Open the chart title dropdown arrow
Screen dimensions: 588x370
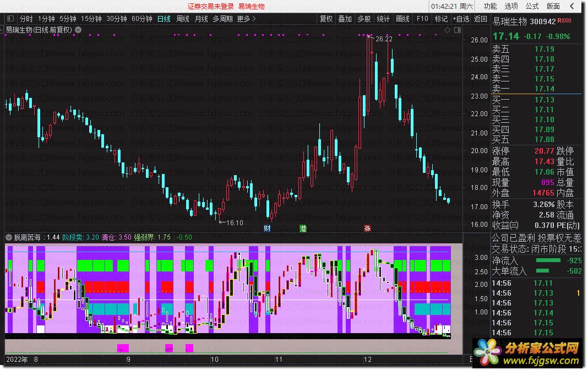point(78,30)
